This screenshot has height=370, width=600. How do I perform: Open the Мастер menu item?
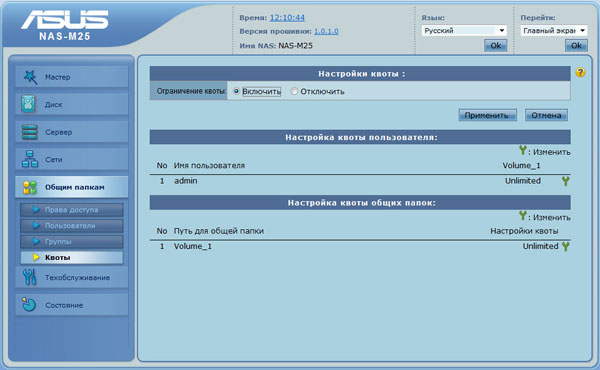tap(72, 77)
